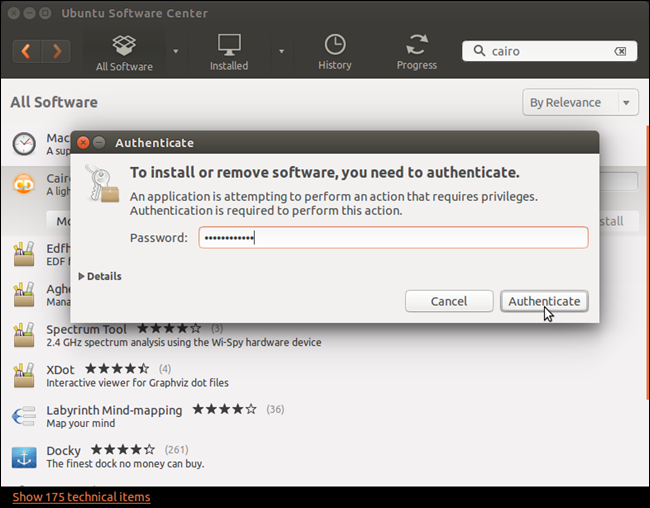Image resolution: width=650 pixels, height=508 pixels.
Task: Click the Edf package icon
Action: [x=24, y=254]
